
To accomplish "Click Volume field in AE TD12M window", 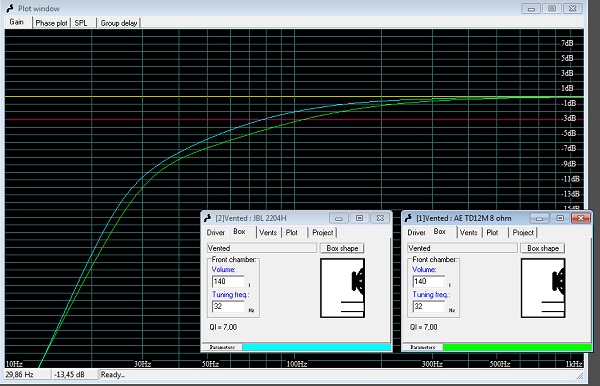I will [x=429, y=282].
